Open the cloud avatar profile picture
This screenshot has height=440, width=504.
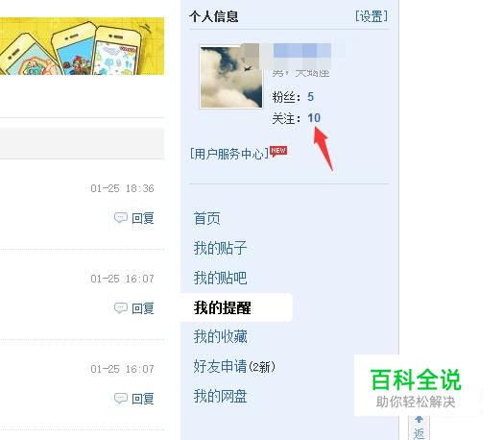point(230,77)
